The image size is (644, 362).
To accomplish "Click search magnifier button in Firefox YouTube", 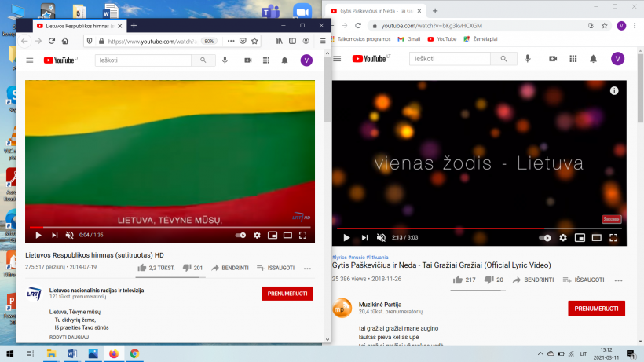I will (x=203, y=60).
